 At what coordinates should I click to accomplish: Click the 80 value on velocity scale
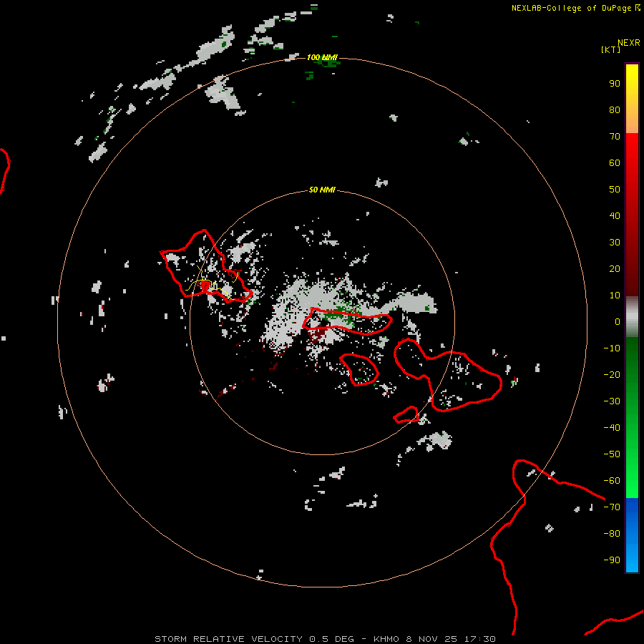(615, 109)
